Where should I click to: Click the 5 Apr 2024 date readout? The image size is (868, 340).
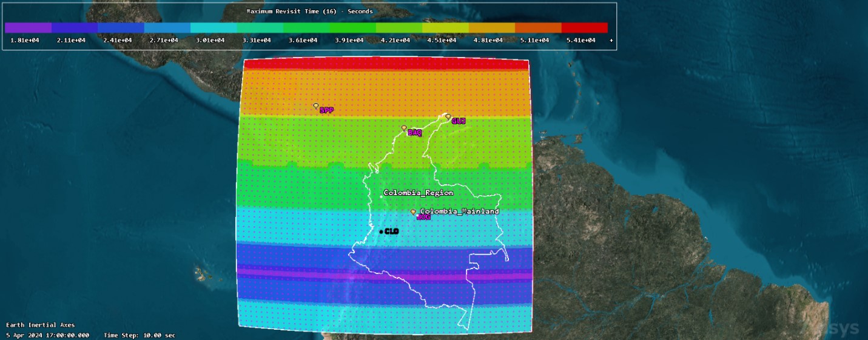[x=48, y=335]
